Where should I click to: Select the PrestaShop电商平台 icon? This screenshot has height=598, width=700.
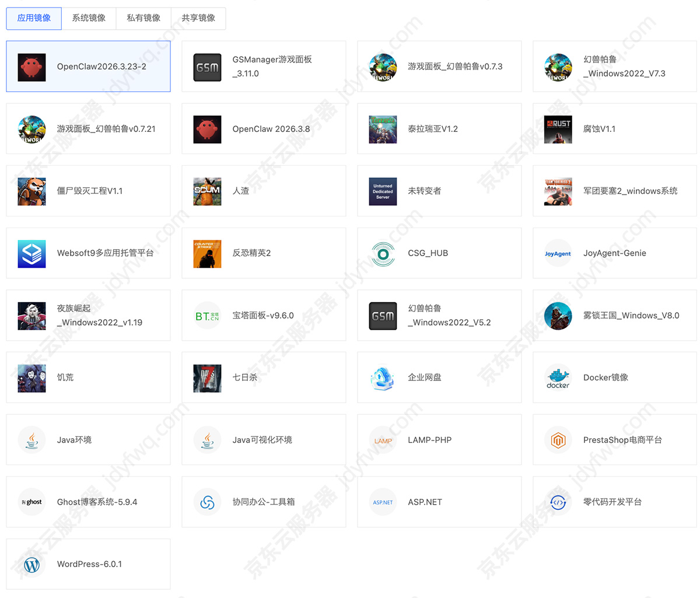(558, 440)
